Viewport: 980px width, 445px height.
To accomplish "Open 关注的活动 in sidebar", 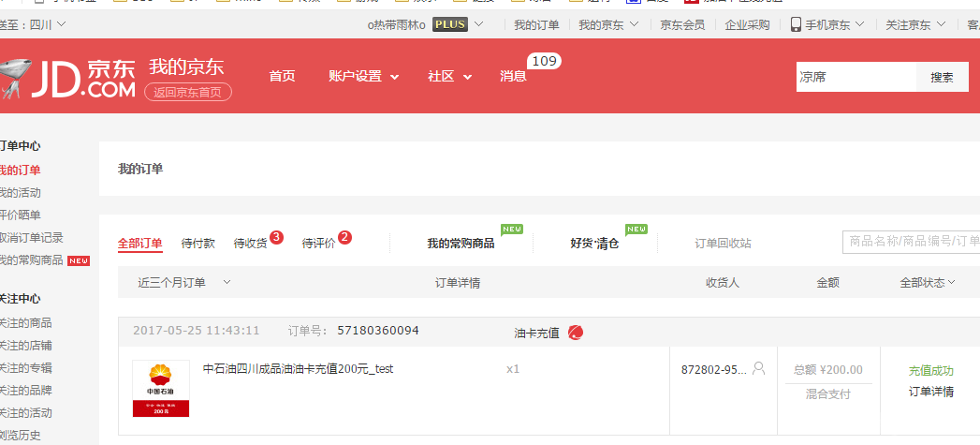I will click(25, 413).
